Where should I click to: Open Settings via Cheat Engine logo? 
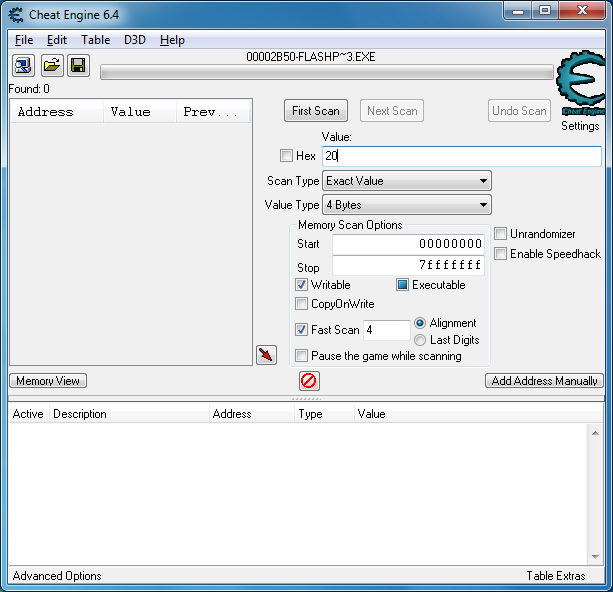click(x=581, y=83)
